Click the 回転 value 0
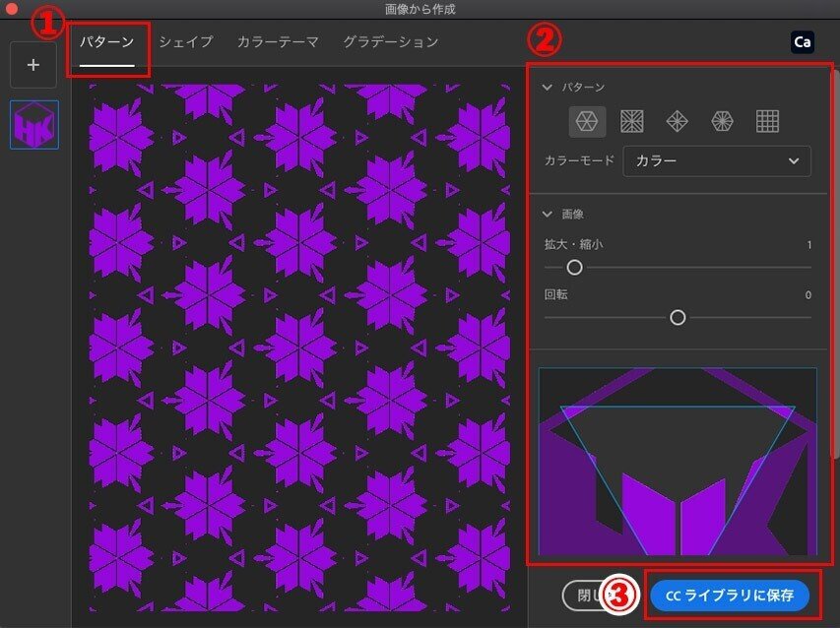Screen dimensions: 840x628 tap(808, 295)
